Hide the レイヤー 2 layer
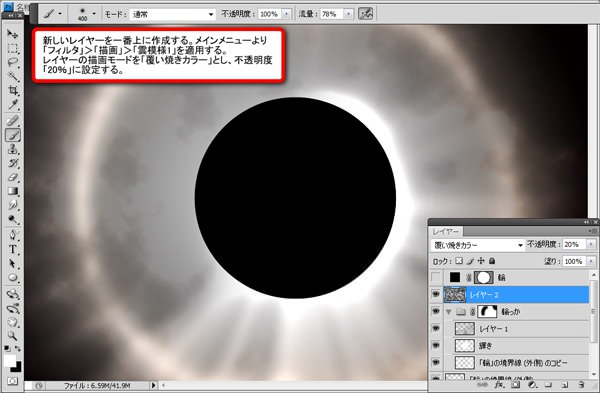Screen dimensions: 600x393 click(x=436, y=294)
